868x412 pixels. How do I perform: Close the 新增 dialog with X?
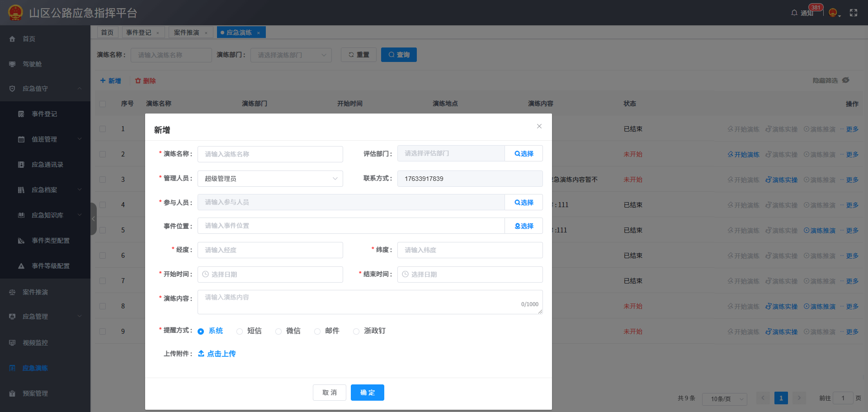(539, 126)
